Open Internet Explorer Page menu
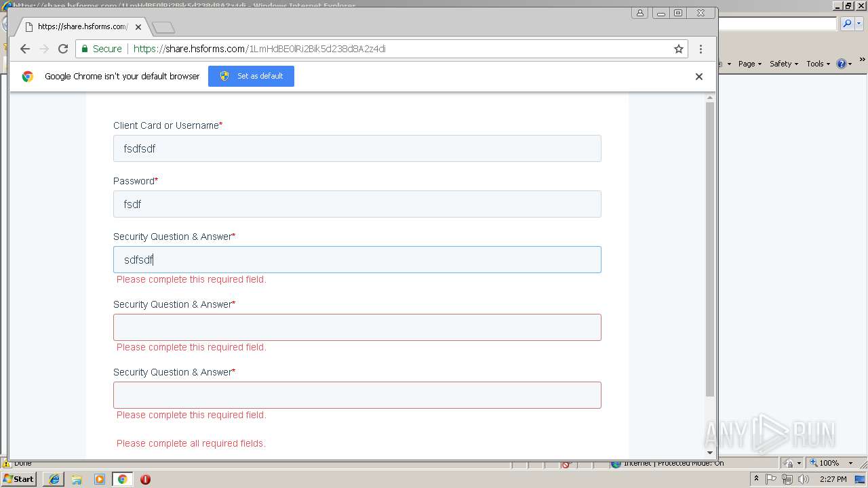The width and height of the screenshot is (868, 488). [750, 64]
